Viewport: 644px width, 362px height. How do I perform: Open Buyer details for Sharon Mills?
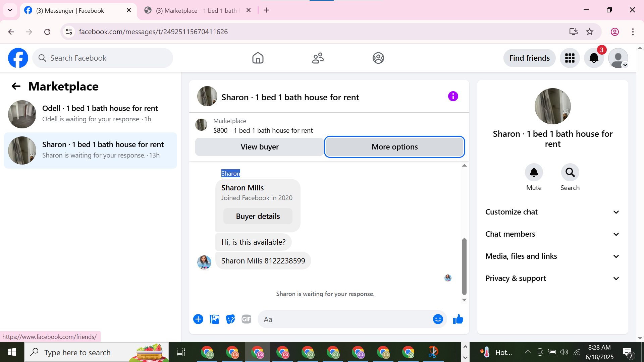[258, 216]
